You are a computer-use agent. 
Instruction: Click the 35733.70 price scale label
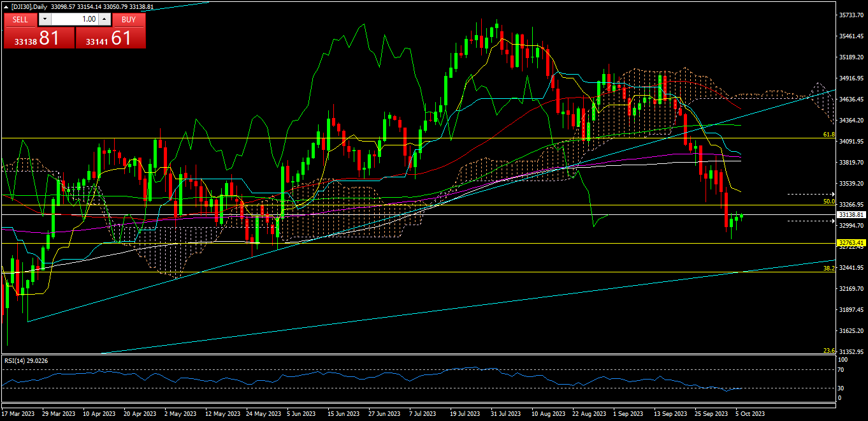(852, 15)
